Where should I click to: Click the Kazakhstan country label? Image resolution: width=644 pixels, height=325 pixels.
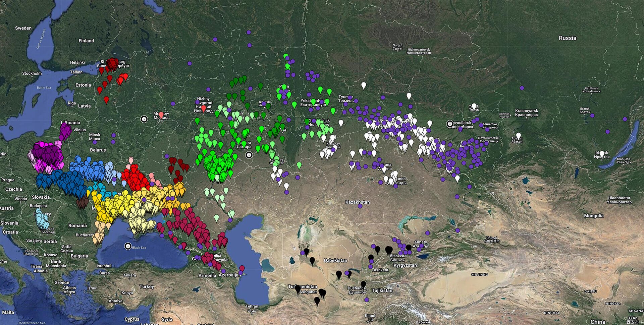358,202
